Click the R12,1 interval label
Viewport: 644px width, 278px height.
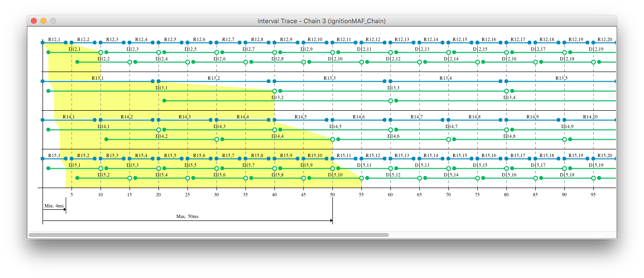pos(54,40)
